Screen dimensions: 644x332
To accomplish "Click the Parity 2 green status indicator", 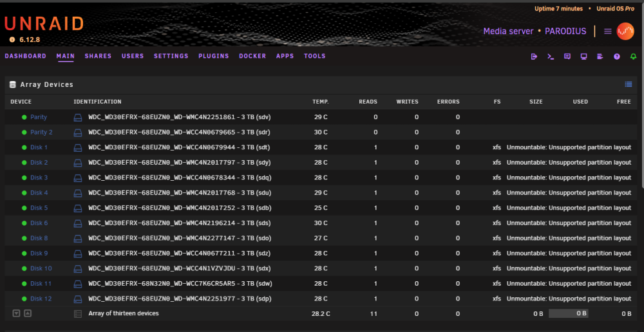I will click(x=24, y=132).
